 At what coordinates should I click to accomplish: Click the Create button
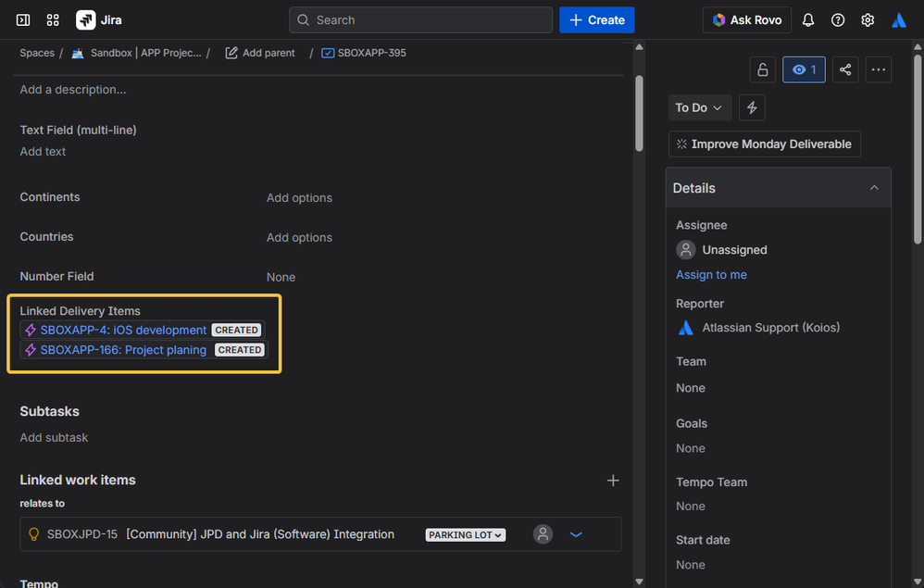tap(596, 20)
